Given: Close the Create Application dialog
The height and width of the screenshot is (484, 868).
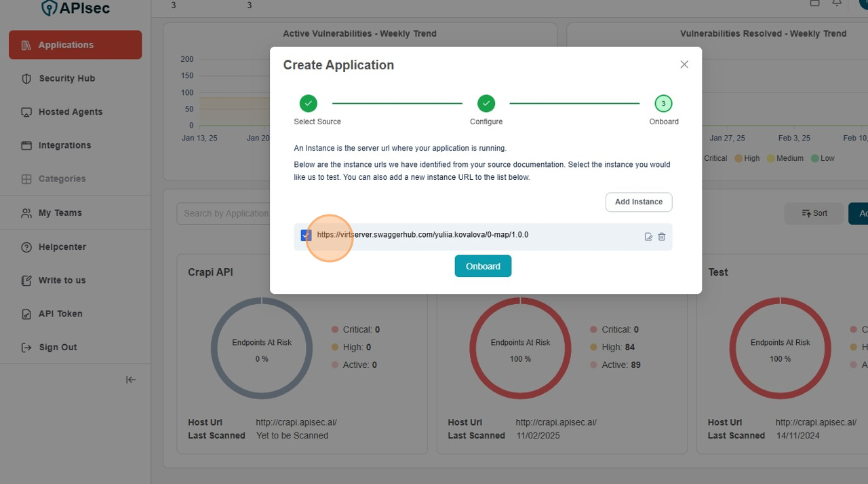Looking at the screenshot, I should pos(684,64).
